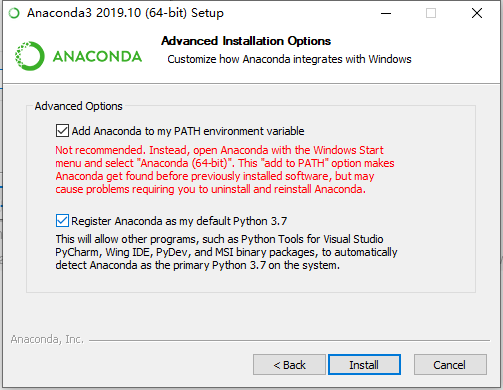Click the Customize how Anaconda integrates subtitle
503x390 pixels.
point(289,59)
